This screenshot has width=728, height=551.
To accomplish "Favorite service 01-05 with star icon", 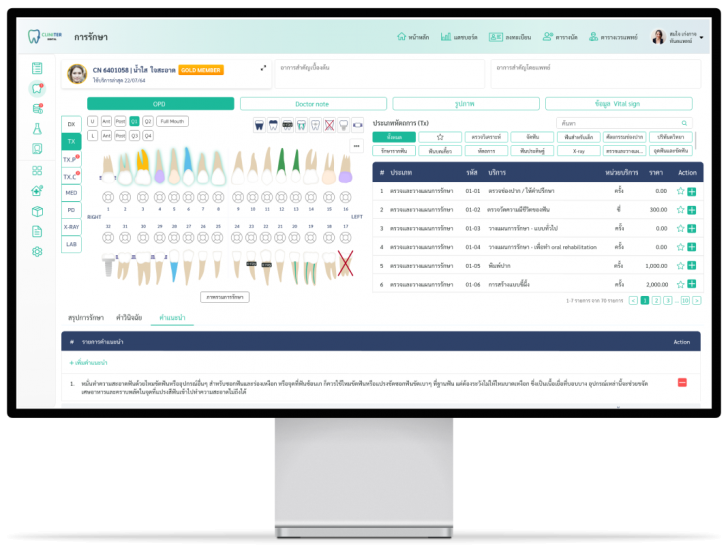I will [x=680, y=266].
